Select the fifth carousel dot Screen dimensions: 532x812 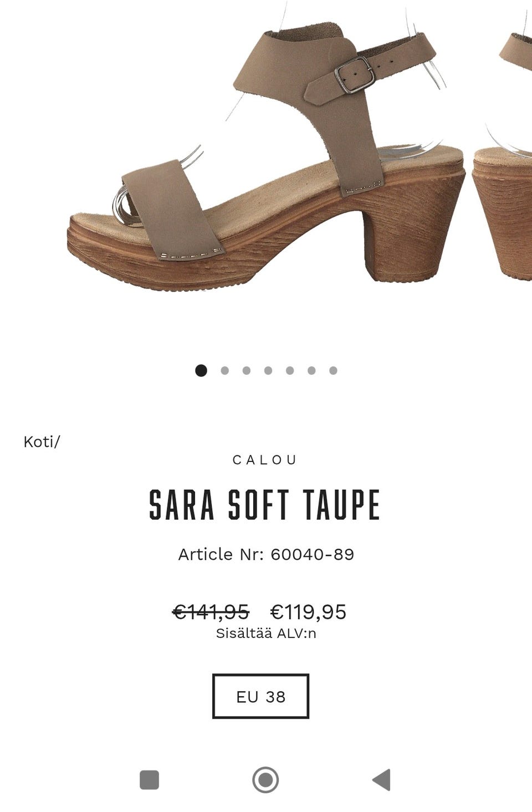pos(290,371)
